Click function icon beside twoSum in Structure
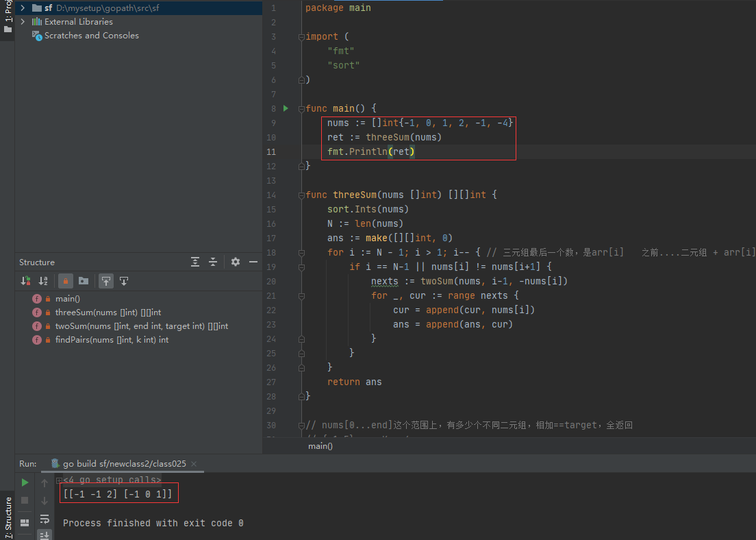This screenshot has height=540, width=756. point(37,326)
